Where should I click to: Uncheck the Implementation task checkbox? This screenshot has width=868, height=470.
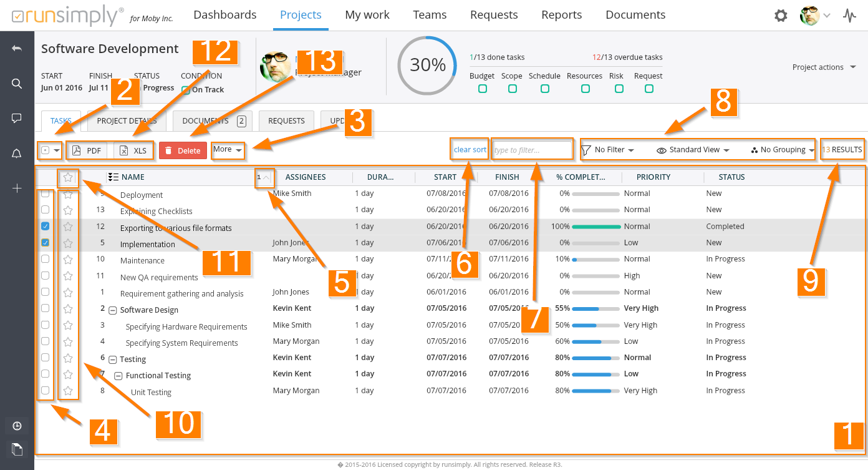click(45, 243)
